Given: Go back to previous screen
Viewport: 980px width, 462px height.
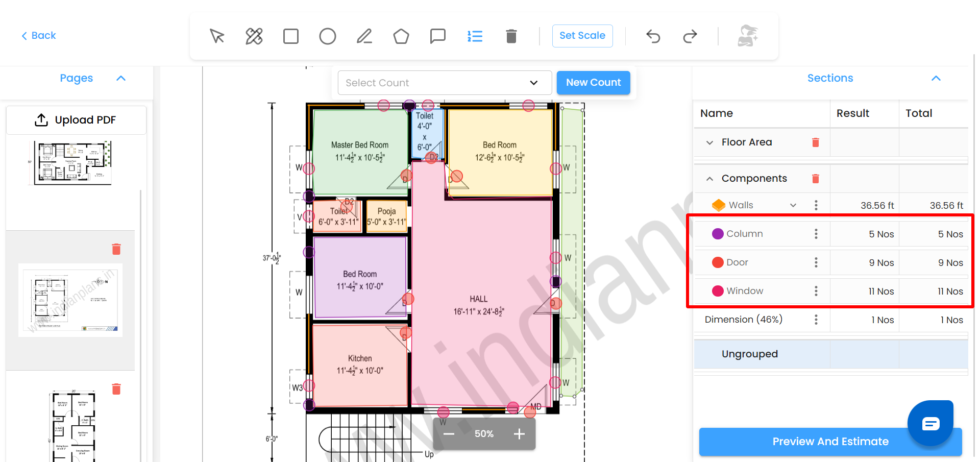Looking at the screenshot, I should tap(39, 36).
